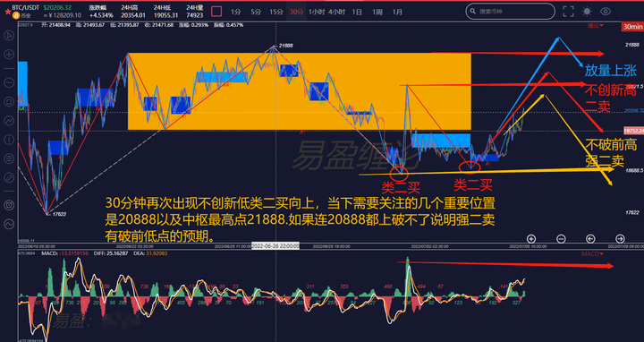The height and width of the screenshot is (342, 644).
Task: Click the DEA 31.92083 label
Action: coord(150,253)
